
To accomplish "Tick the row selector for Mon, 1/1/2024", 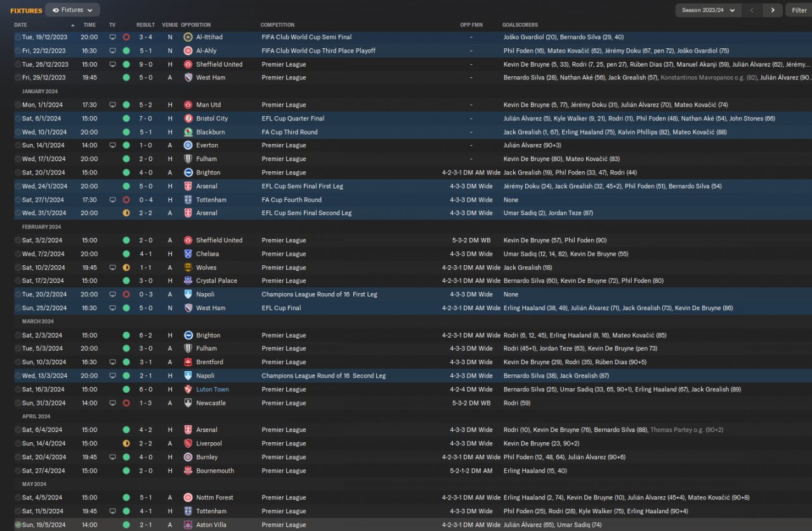I will pos(18,105).
